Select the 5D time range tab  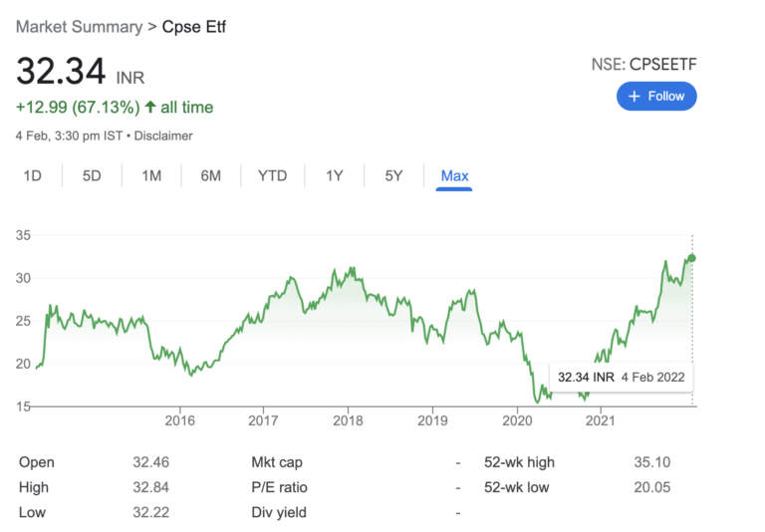pyautogui.click(x=92, y=175)
